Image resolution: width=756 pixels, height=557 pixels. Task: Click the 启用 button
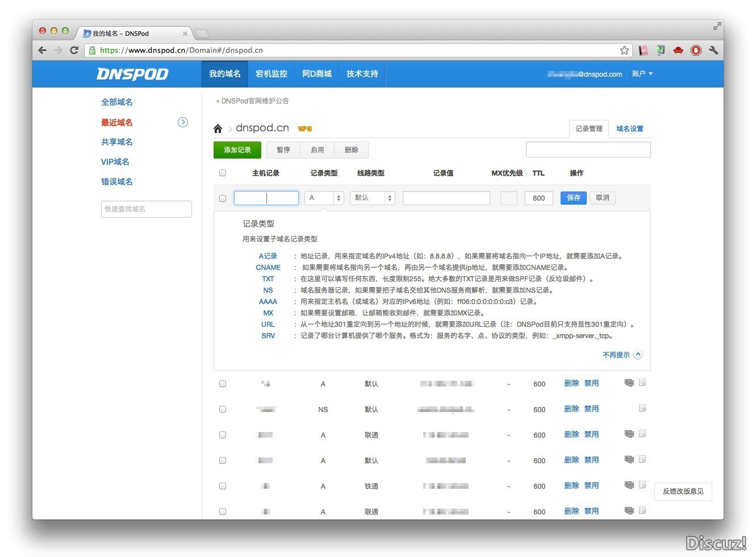pyautogui.click(x=318, y=150)
